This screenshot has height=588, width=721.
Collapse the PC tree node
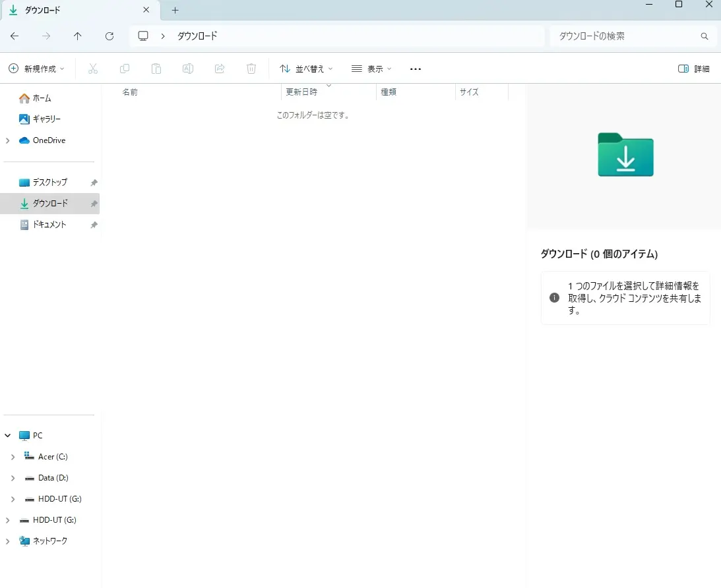click(7, 436)
